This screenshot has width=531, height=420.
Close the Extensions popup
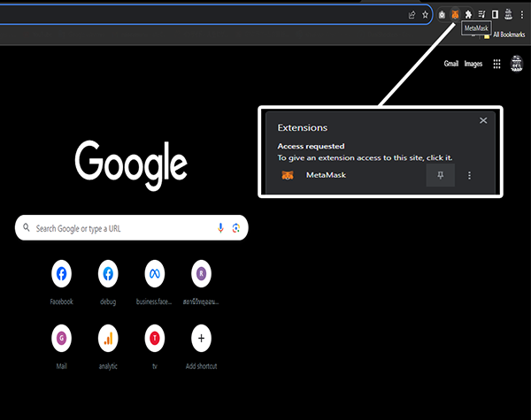click(x=483, y=120)
